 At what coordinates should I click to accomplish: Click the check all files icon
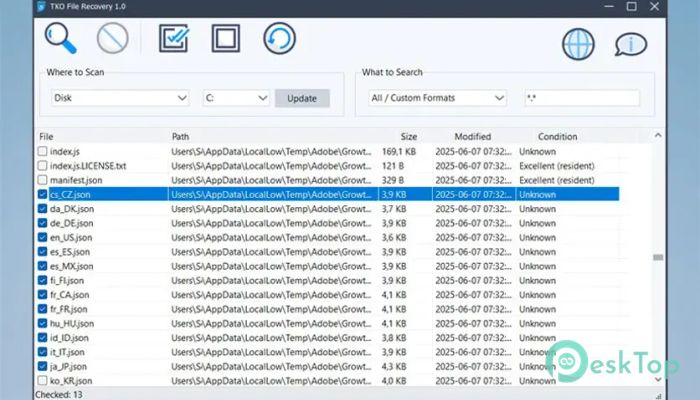(174, 38)
